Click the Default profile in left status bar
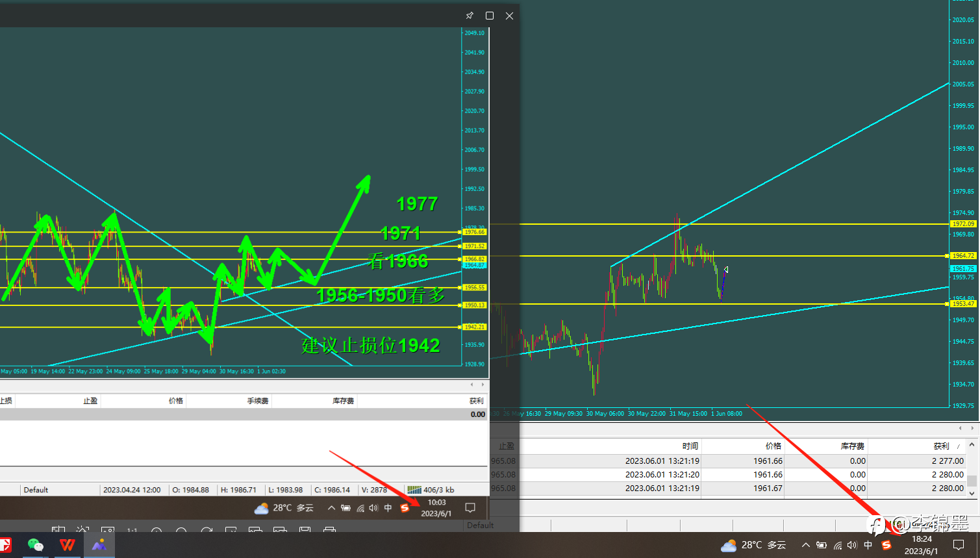This screenshot has width=980, height=558. tap(36, 490)
